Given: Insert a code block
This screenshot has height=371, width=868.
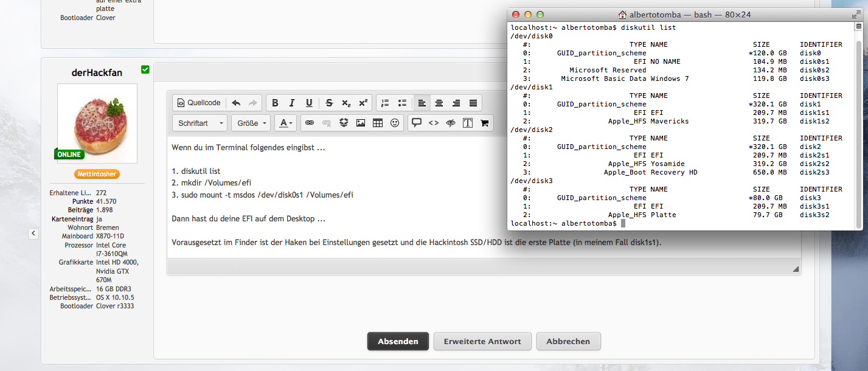Looking at the screenshot, I should tap(434, 123).
